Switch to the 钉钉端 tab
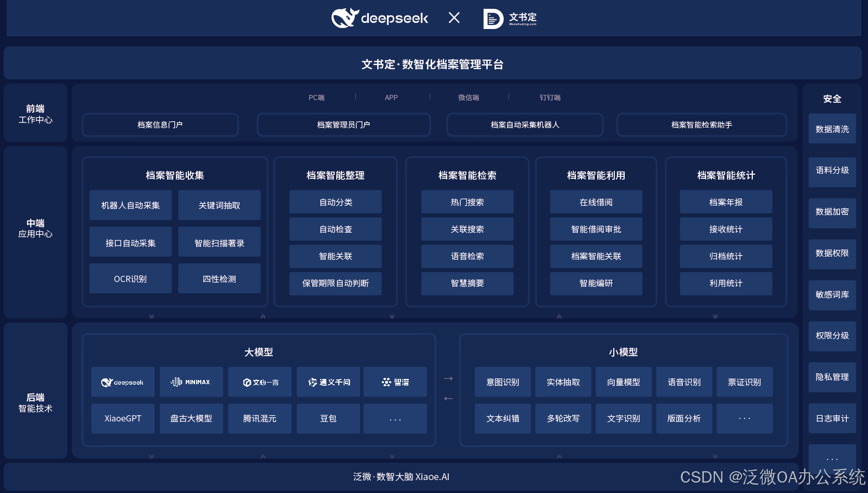The image size is (868, 493). tap(550, 97)
